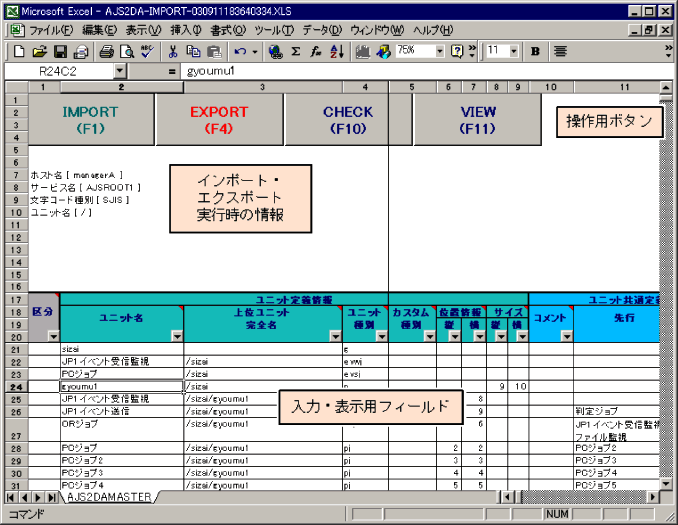Open the ヘルプ(H) menu

click(x=433, y=30)
